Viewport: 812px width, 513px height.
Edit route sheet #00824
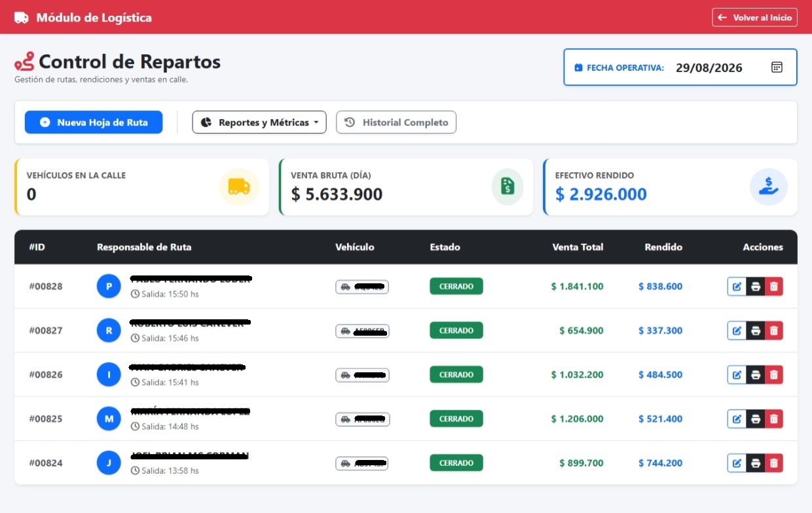pyautogui.click(x=737, y=463)
